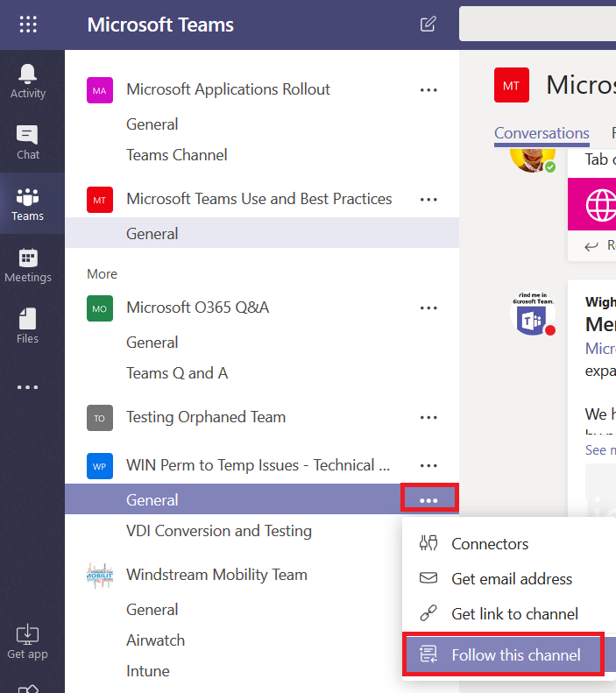616x693 pixels.
Task: Open Meetings calendar icon
Action: point(28,265)
